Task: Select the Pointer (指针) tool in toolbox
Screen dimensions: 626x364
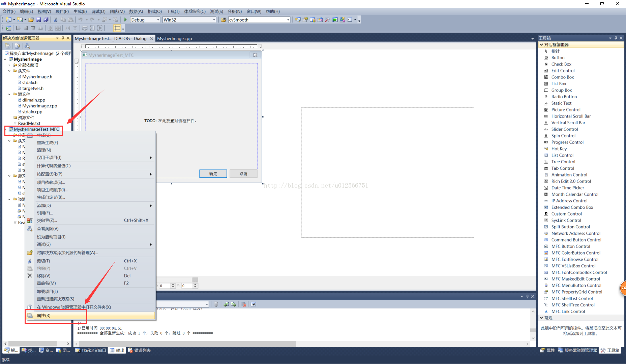Action: click(555, 51)
